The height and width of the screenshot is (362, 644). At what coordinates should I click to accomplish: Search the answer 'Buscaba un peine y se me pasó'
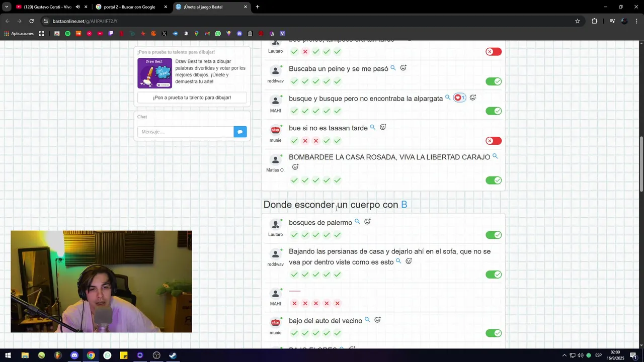point(393,68)
